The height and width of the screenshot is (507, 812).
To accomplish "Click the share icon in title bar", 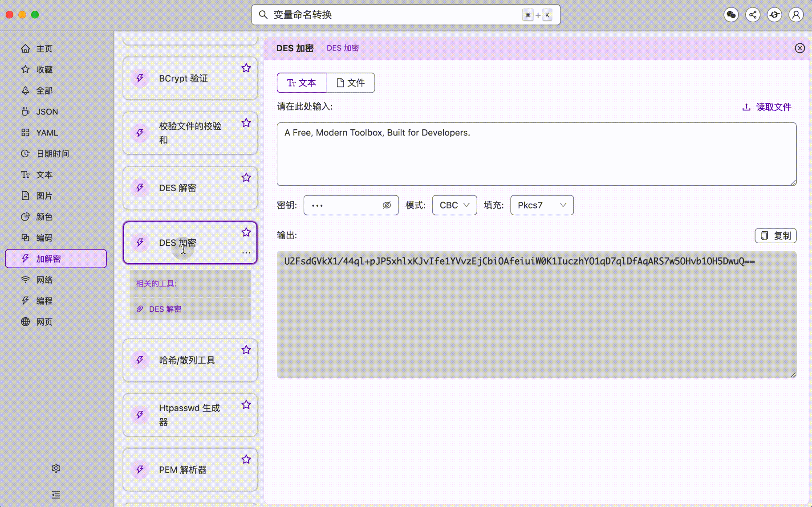I will 753,15.
